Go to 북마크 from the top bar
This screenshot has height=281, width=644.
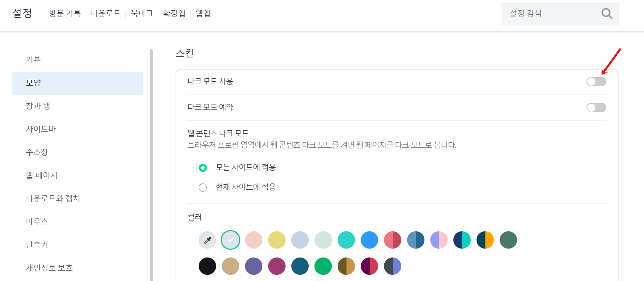click(142, 13)
